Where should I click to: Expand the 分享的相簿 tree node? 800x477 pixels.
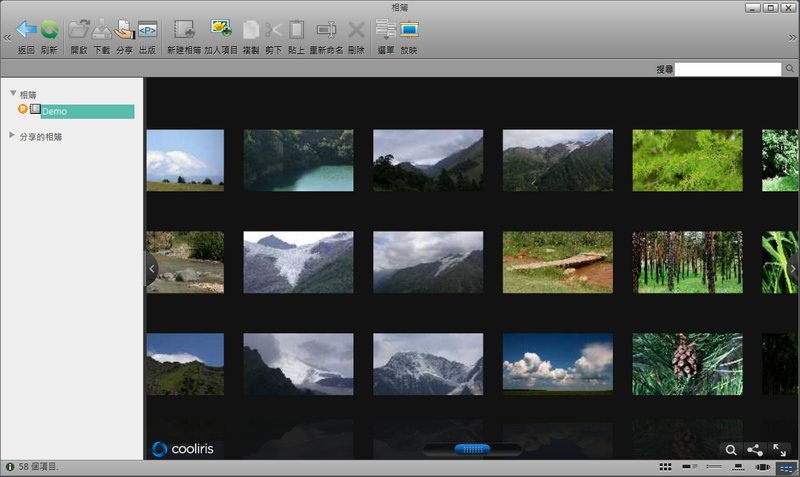[x=12, y=135]
